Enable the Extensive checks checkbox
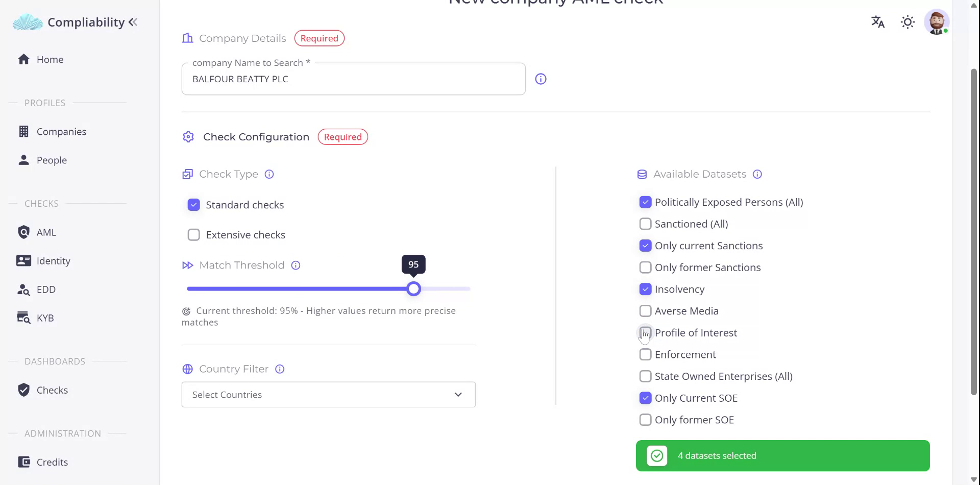 194,235
